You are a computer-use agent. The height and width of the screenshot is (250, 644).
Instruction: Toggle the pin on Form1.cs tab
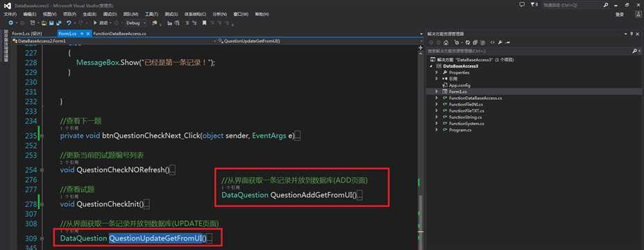(82, 34)
